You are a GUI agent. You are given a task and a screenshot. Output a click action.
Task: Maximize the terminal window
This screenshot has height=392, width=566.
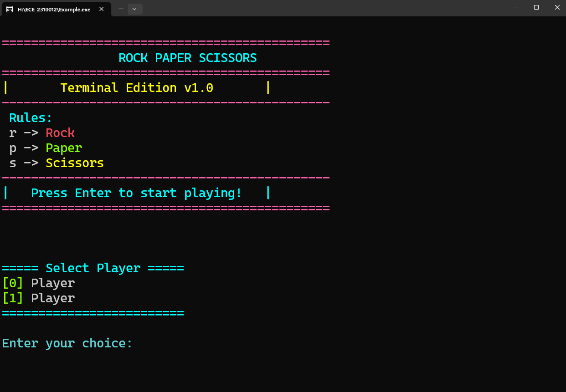tap(536, 7)
